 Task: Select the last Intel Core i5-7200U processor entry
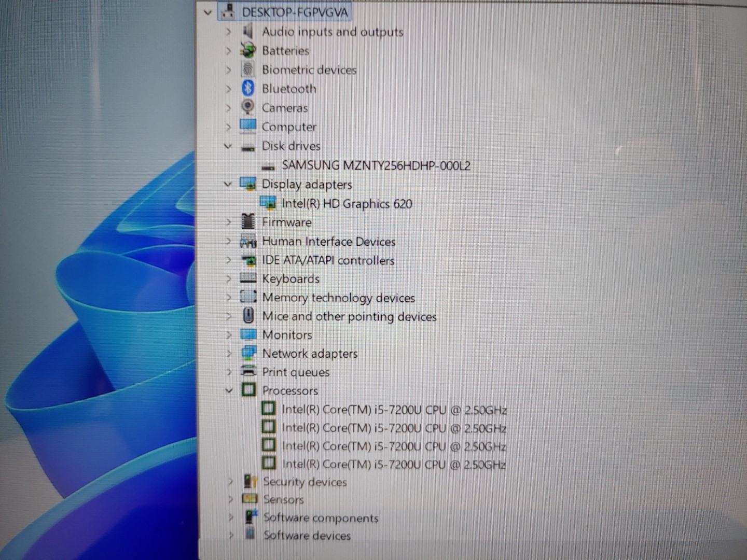pos(393,464)
